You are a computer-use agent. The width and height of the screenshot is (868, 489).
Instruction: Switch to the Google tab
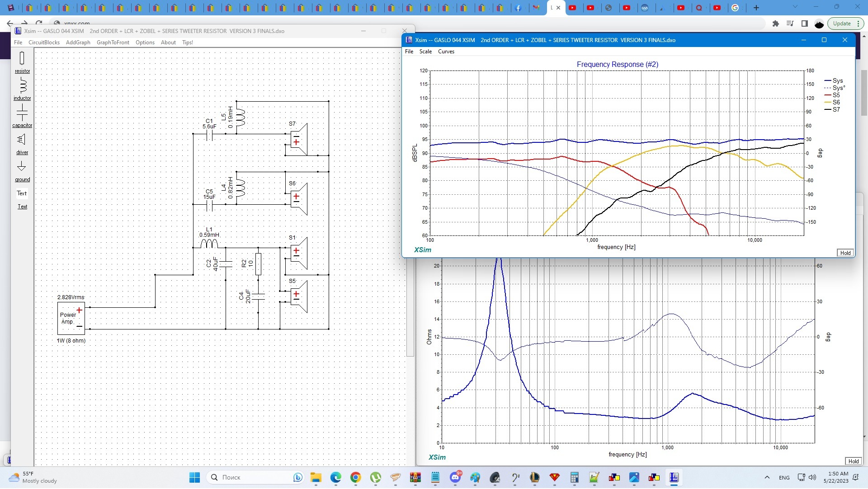point(736,8)
